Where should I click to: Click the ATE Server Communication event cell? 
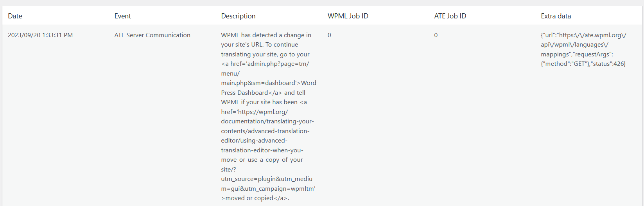click(x=152, y=35)
